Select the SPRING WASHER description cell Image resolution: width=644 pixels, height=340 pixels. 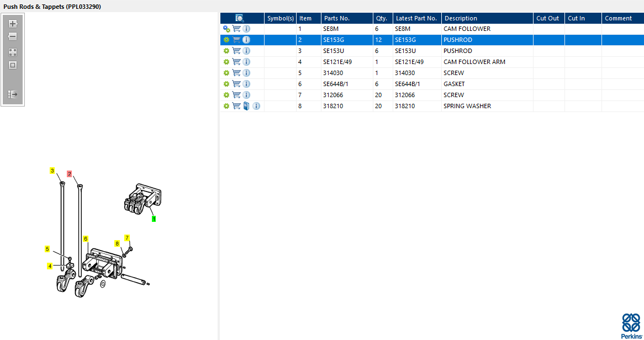[487, 106]
